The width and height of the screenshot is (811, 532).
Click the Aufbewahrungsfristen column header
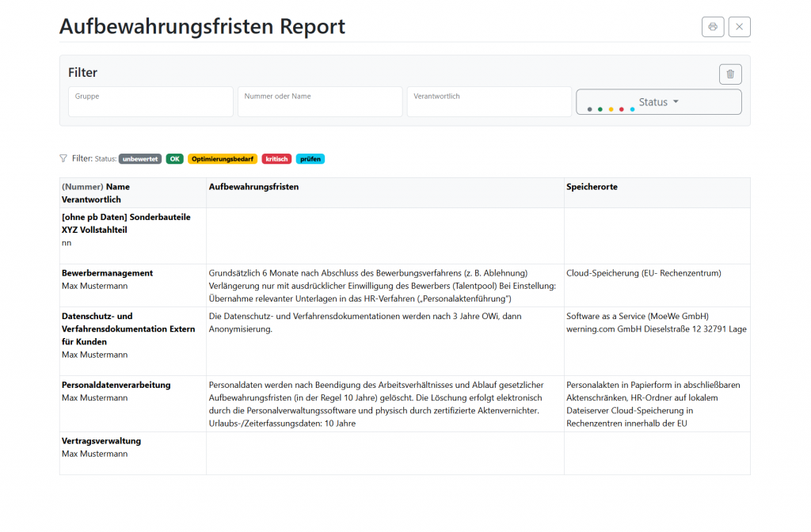click(x=253, y=187)
